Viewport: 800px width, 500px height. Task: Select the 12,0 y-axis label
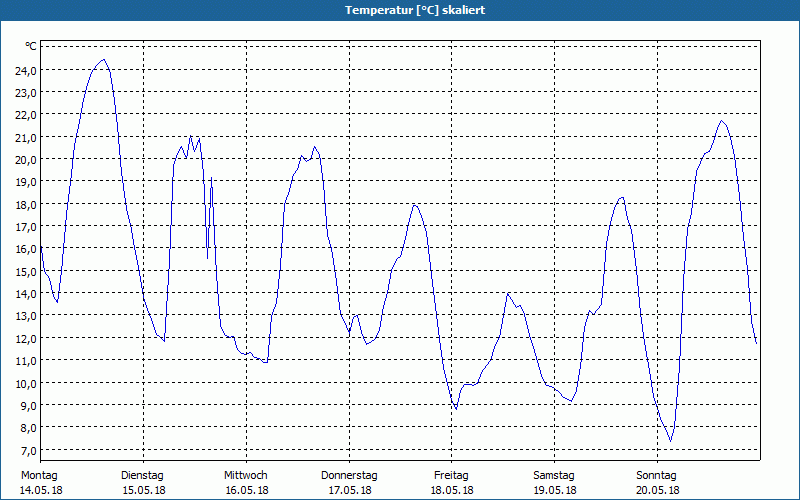click(26, 339)
